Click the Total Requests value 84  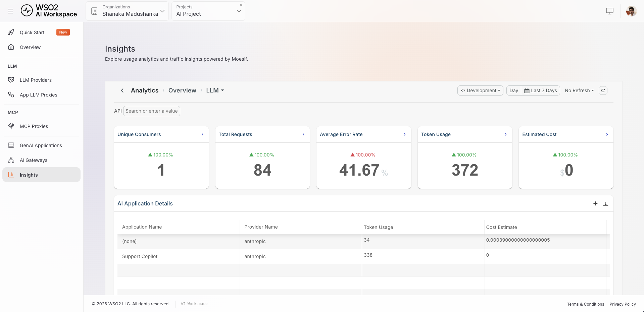point(262,170)
